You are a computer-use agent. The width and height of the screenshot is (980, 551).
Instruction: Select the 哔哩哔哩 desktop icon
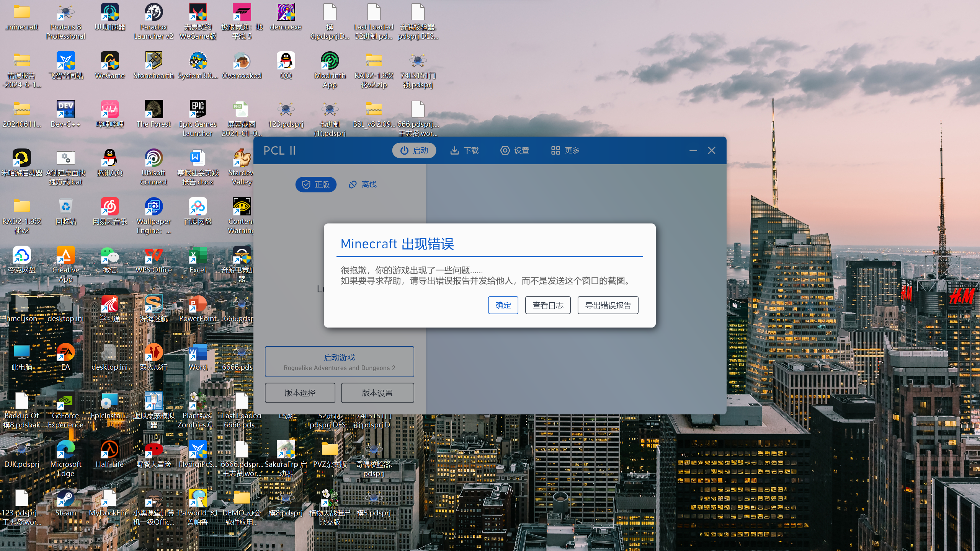[110, 114]
